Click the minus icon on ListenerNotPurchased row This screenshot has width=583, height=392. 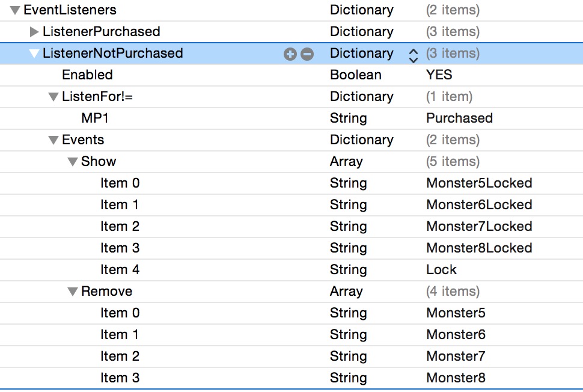307,54
